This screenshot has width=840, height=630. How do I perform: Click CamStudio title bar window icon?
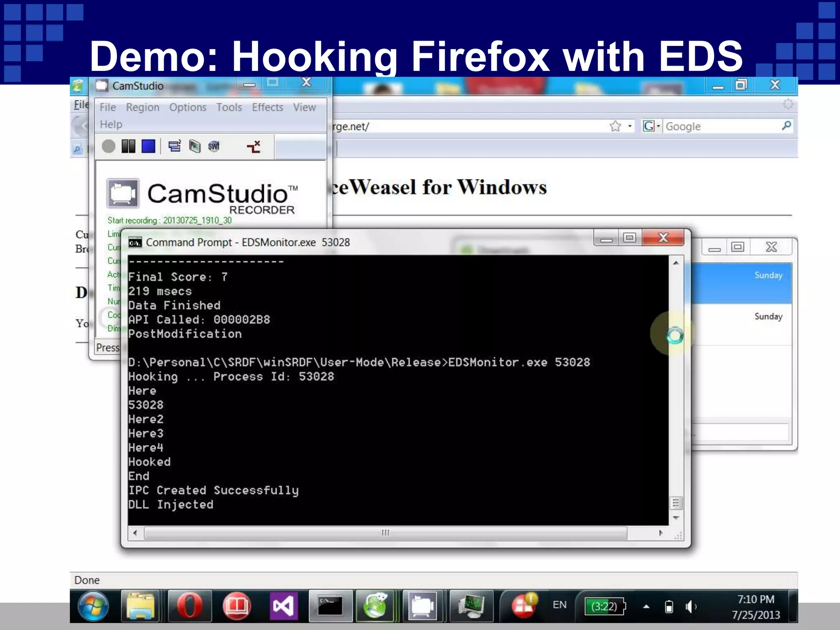(102, 85)
